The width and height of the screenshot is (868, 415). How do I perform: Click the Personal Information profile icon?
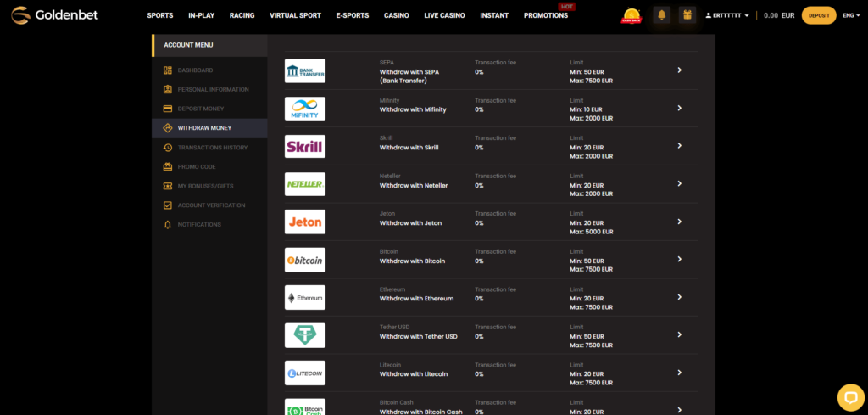168,89
